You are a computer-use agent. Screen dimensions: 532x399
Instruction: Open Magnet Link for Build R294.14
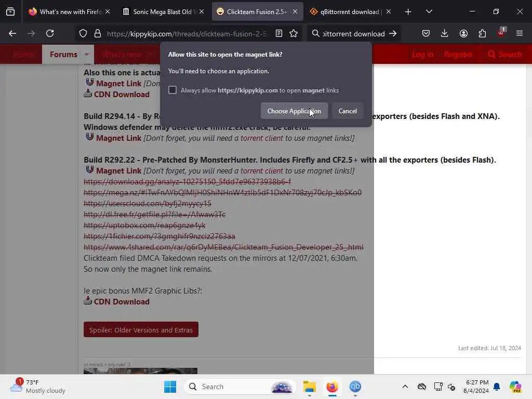coord(118,138)
